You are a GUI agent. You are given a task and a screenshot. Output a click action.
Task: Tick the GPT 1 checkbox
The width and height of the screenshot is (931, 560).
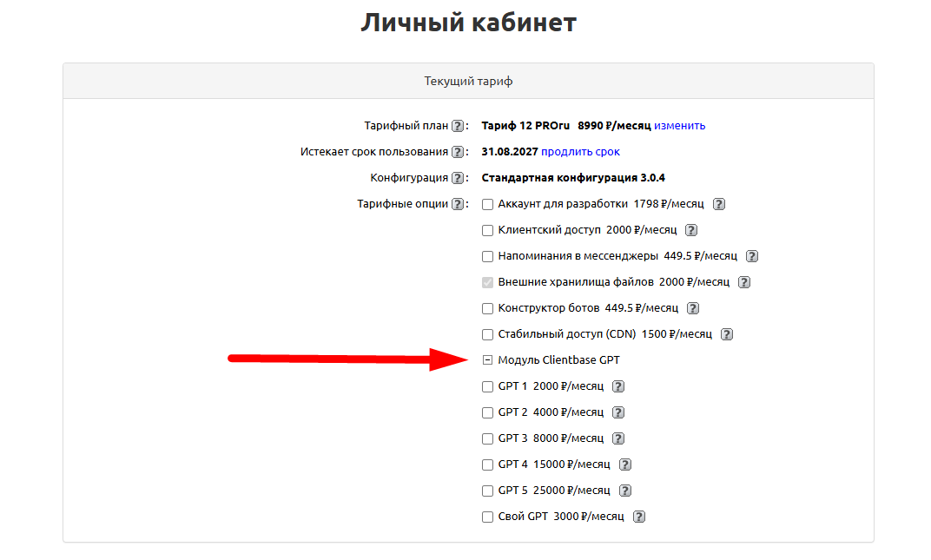tap(487, 386)
